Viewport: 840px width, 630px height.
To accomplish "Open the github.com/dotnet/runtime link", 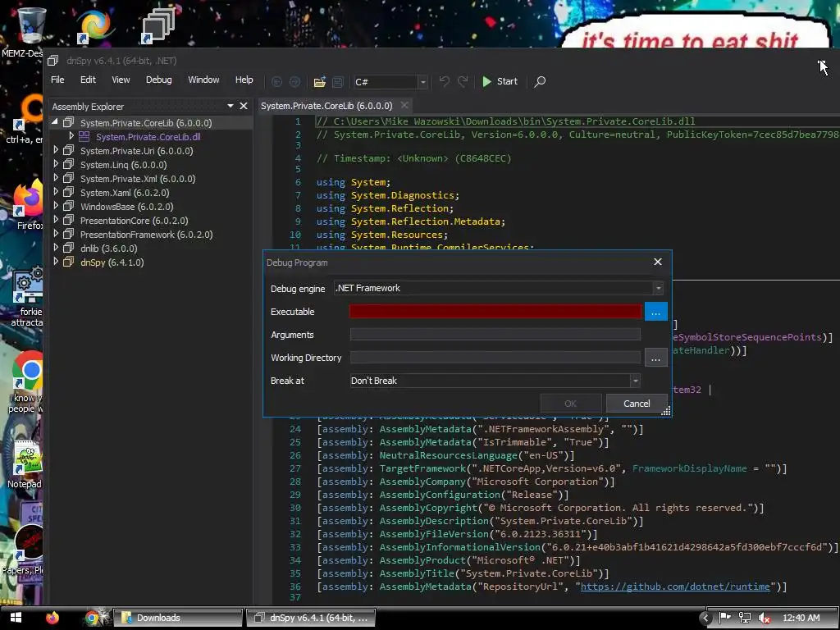I will [675, 587].
